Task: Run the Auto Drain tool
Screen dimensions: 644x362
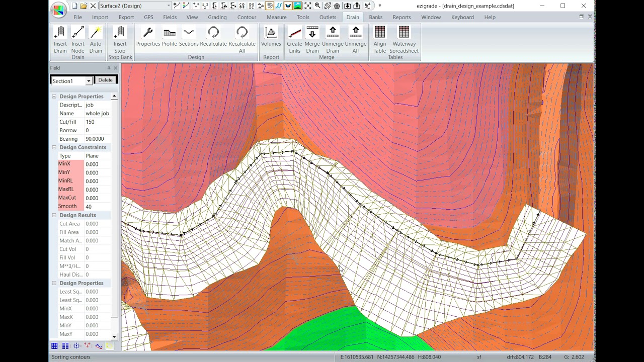Action: (x=96, y=40)
